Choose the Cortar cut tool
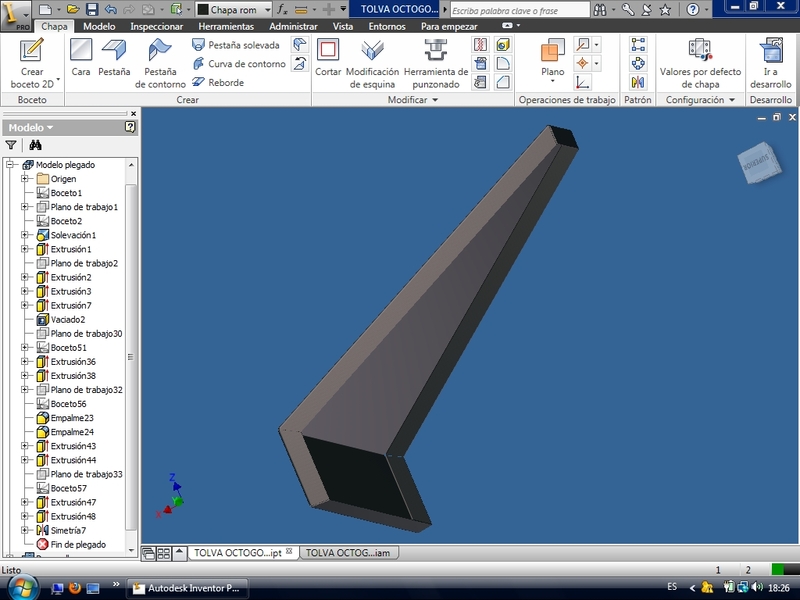The width and height of the screenshot is (800, 600). [328, 58]
